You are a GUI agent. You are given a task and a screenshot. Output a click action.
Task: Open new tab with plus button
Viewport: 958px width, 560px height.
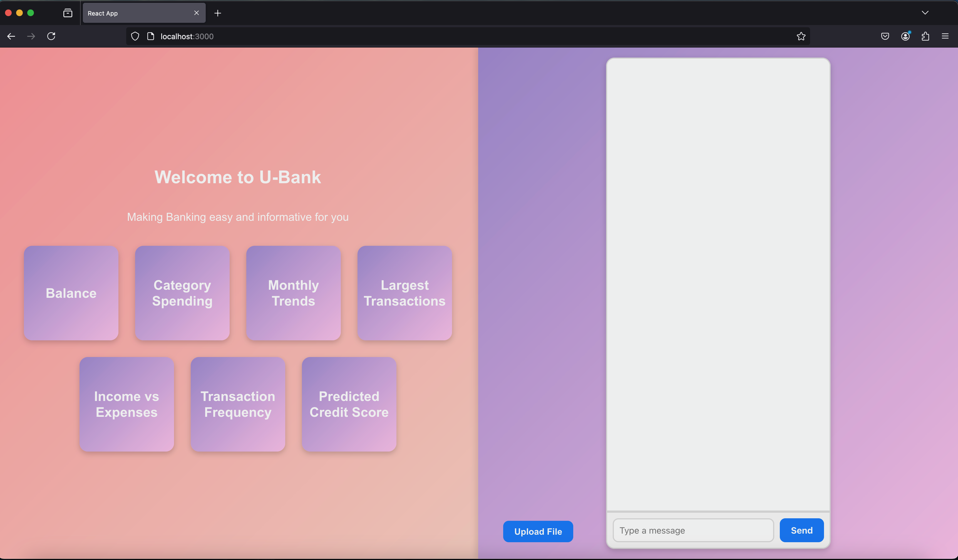[x=217, y=13]
